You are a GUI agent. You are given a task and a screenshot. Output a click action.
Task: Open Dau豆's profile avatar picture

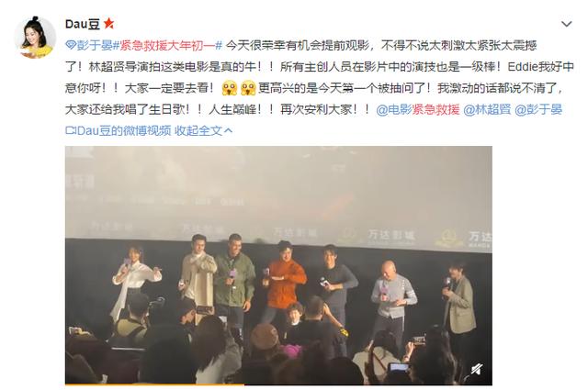click(35, 37)
